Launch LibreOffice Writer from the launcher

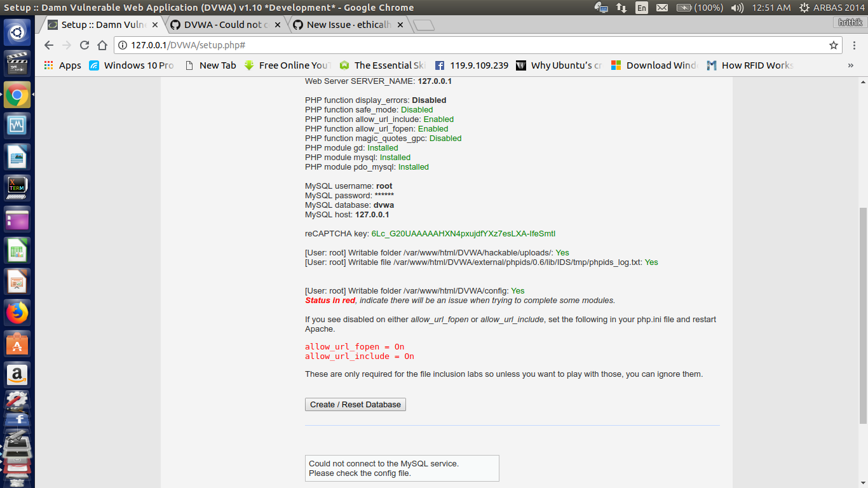(17, 156)
